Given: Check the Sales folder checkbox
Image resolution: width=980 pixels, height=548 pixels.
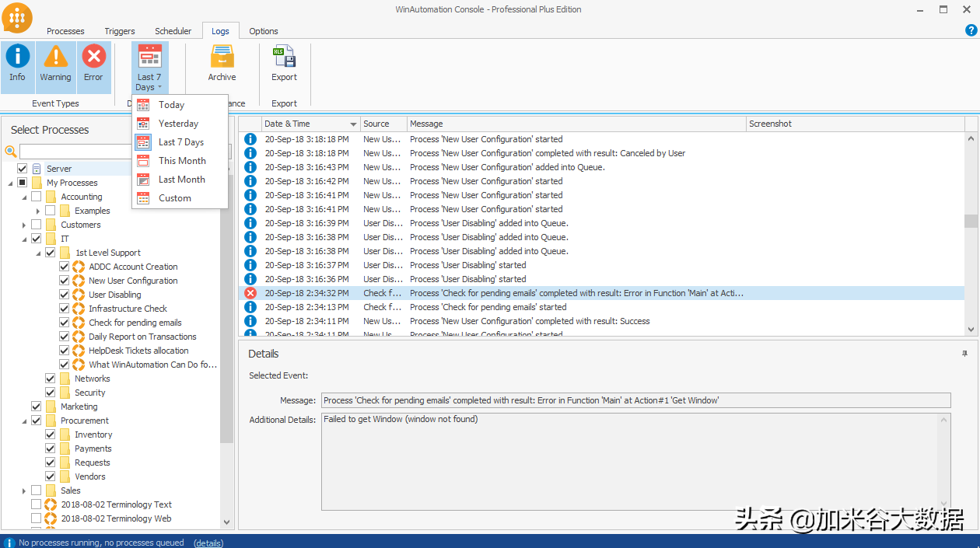Looking at the screenshot, I should click(x=36, y=490).
